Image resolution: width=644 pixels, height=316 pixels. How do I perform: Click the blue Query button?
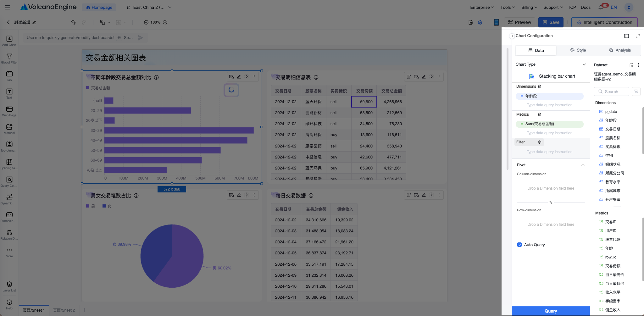coord(551,311)
